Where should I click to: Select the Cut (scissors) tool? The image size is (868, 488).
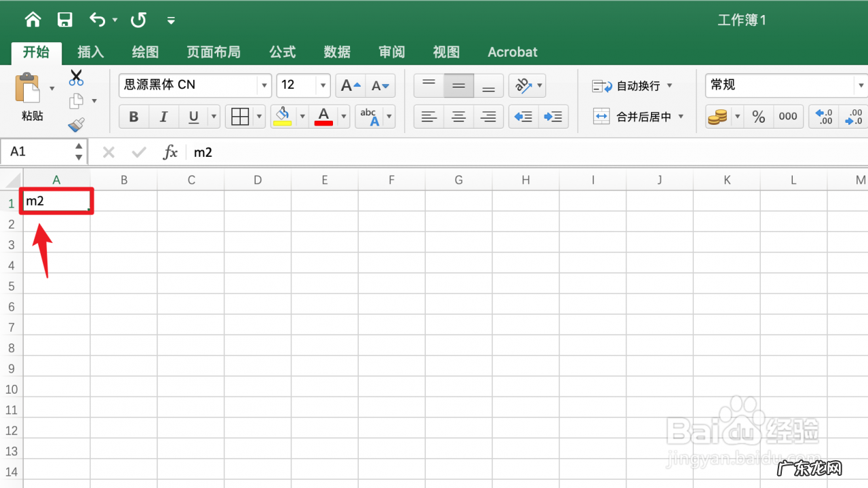point(76,76)
